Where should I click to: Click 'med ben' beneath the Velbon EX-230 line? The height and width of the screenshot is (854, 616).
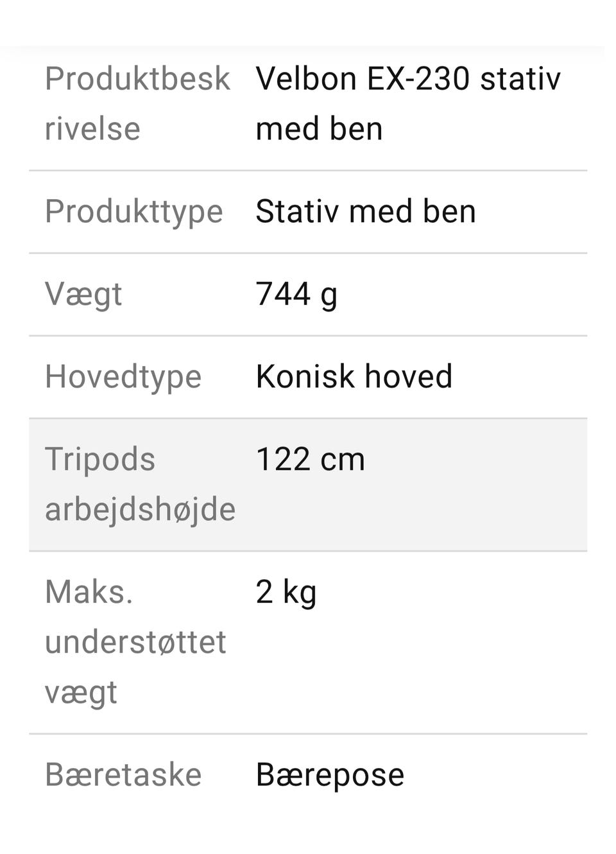pyautogui.click(x=319, y=128)
